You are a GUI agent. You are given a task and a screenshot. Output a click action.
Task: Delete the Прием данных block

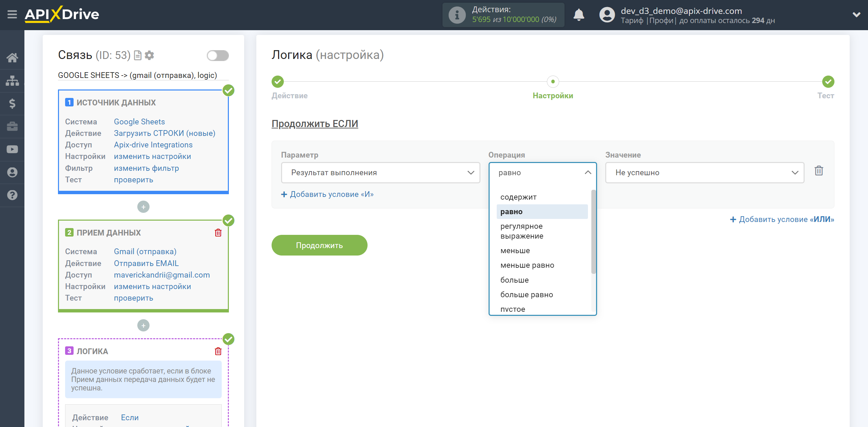pos(218,233)
